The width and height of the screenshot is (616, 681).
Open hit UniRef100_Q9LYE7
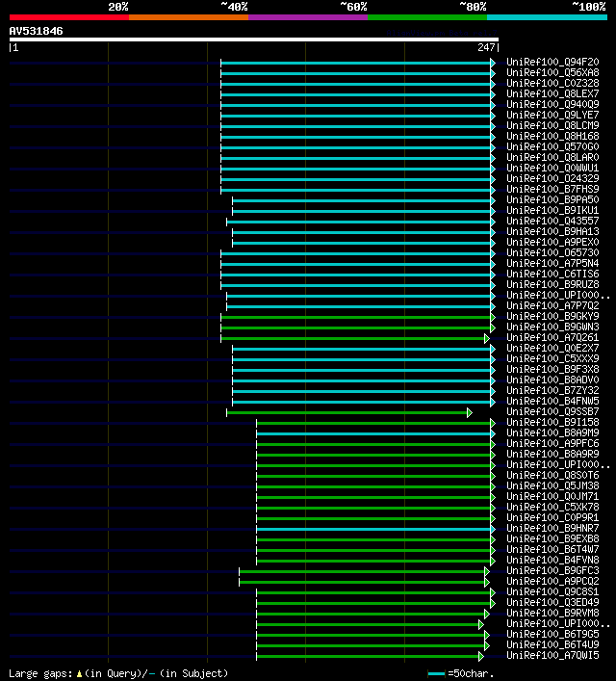552,115
